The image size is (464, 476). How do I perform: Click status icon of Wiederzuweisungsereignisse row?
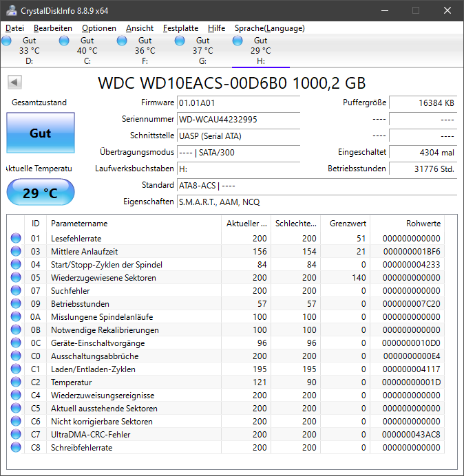[16, 396]
